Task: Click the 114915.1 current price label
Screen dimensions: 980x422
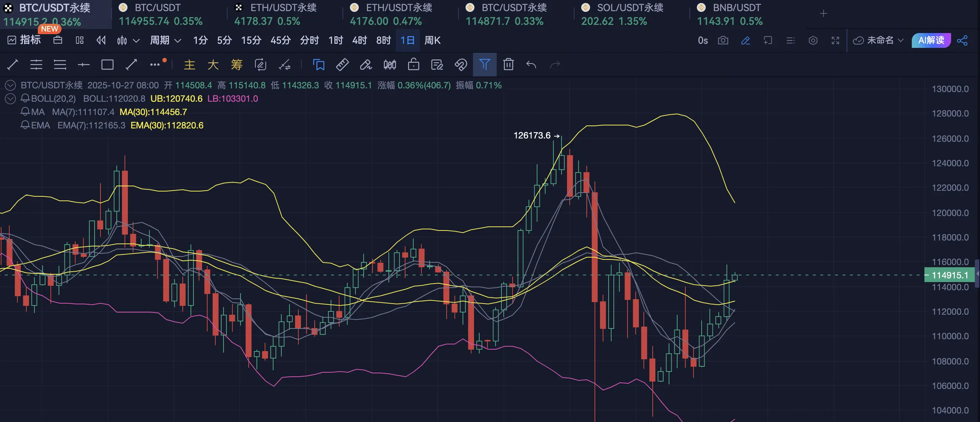Action: pyautogui.click(x=949, y=275)
